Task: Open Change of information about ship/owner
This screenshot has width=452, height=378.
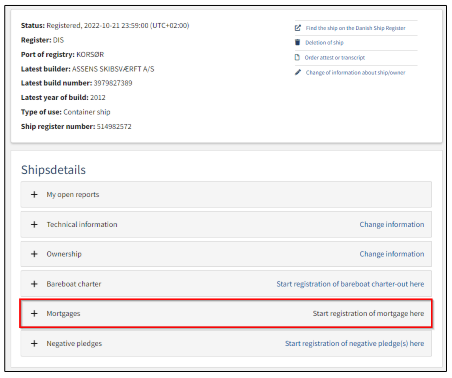Action: [x=355, y=72]
